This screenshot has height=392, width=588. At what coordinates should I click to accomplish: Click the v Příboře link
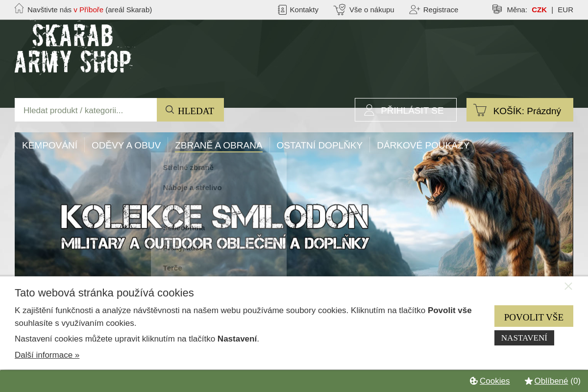coord(88,9)
